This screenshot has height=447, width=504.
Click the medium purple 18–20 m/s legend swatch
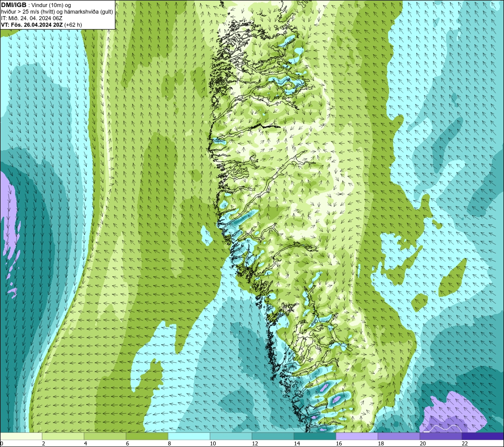point(399,436)
